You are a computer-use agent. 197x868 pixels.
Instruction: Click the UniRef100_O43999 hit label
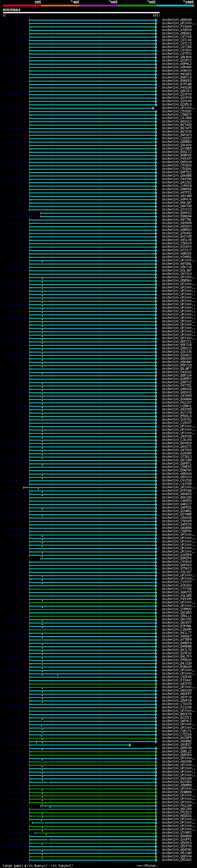tap(177, 396)
